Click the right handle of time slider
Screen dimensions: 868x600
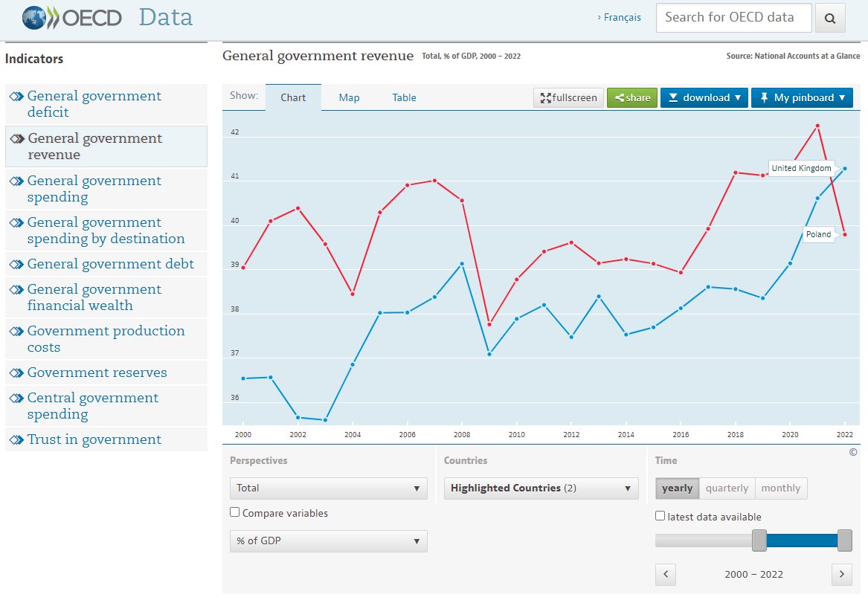tap(845, 541)
